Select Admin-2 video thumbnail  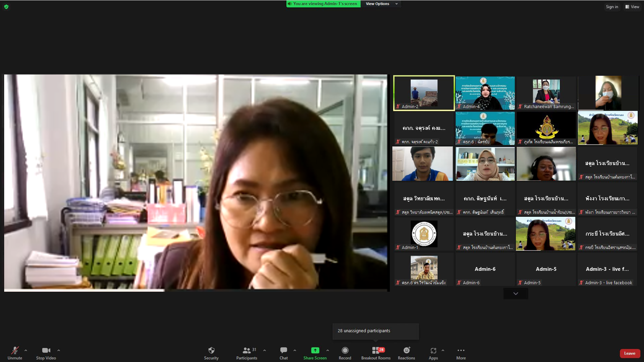(x=424, y=93)
